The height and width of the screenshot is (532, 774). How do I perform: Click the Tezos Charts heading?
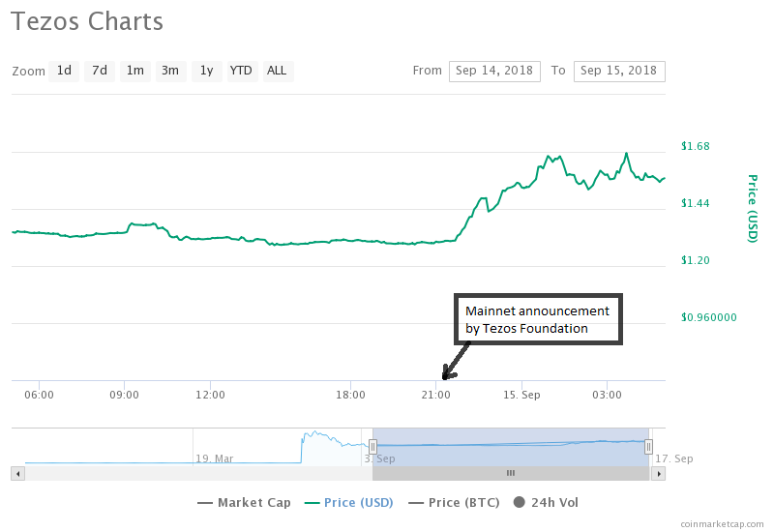pyautogui.click(x=87, y=21)
